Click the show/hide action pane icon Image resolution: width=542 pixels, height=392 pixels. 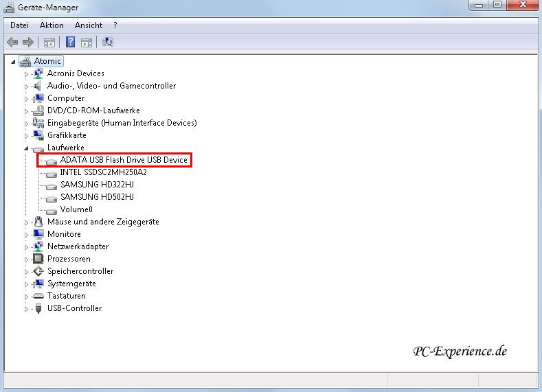coord(87,42)
